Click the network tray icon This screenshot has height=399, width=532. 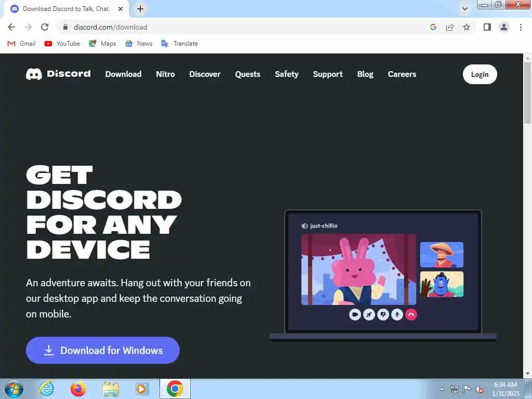pos(454,389)
